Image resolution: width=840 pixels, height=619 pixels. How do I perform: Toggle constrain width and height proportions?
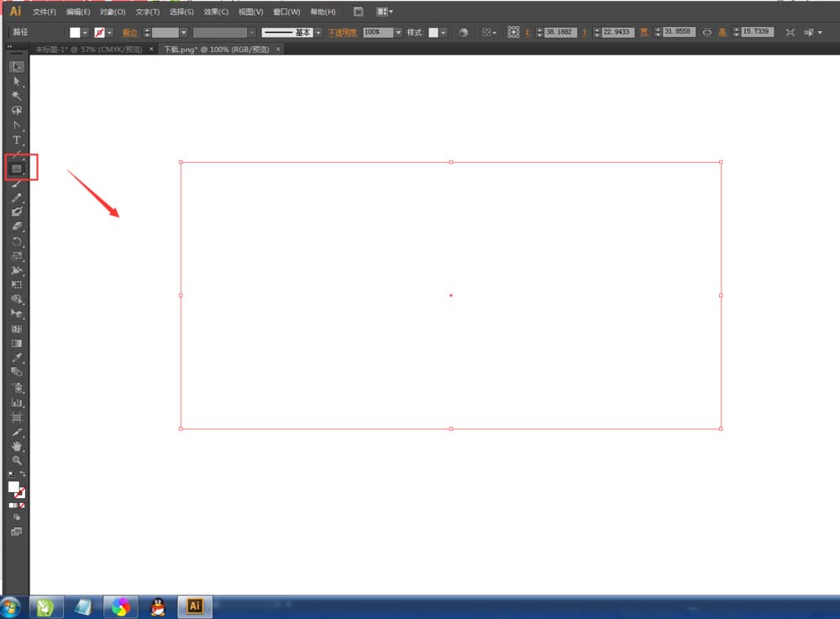click(707, 32)
